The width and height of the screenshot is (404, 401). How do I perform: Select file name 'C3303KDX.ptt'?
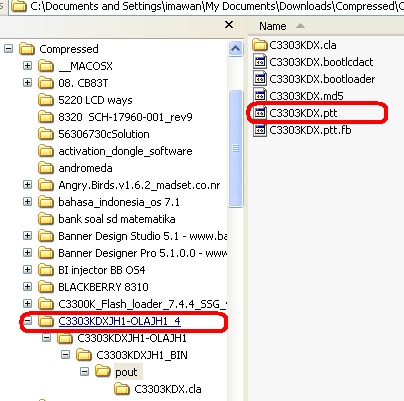pyautogui.click(x=303, y=113)
